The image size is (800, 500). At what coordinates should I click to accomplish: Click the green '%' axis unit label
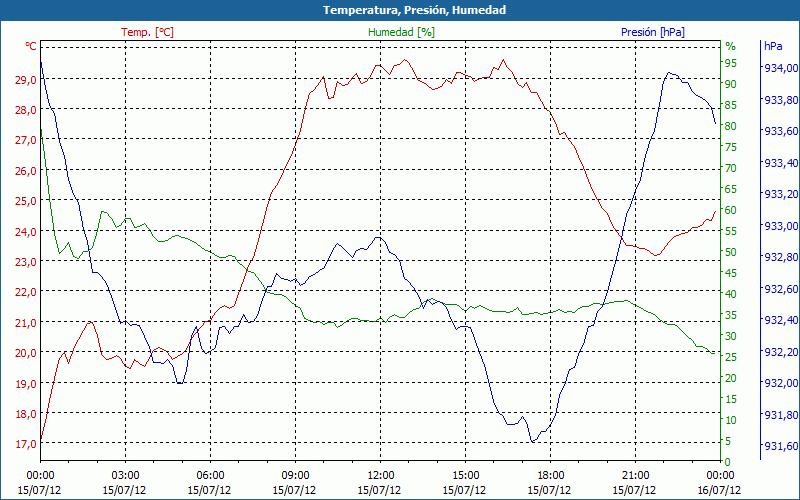click(731, 46)
